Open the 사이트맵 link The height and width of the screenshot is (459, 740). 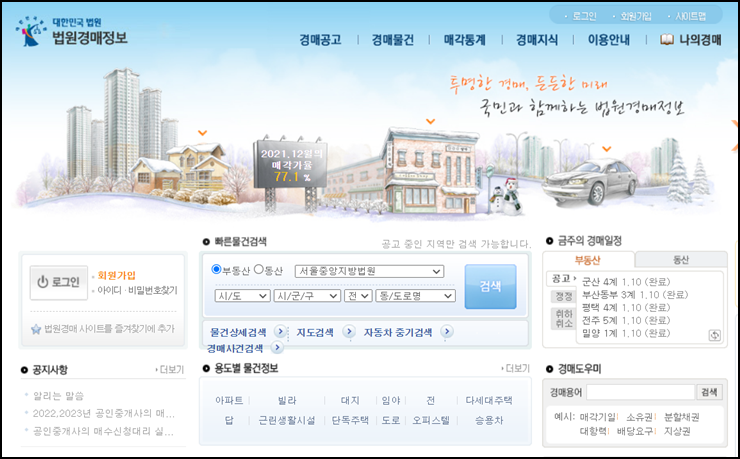tap(690, 17)
